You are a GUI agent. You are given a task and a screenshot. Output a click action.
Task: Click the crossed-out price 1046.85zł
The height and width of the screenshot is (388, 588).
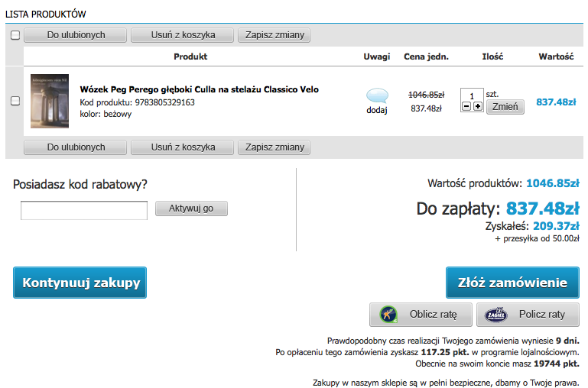click(x=426, y=95)
